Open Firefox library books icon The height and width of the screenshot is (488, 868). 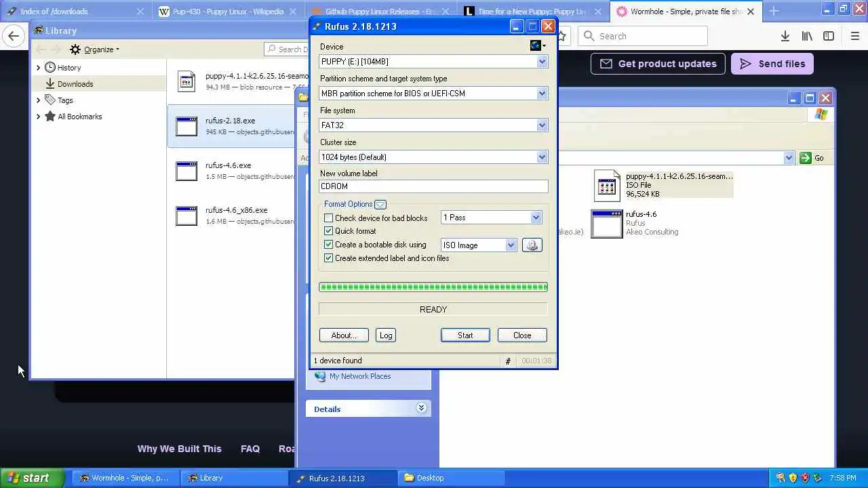pos(807,36)
